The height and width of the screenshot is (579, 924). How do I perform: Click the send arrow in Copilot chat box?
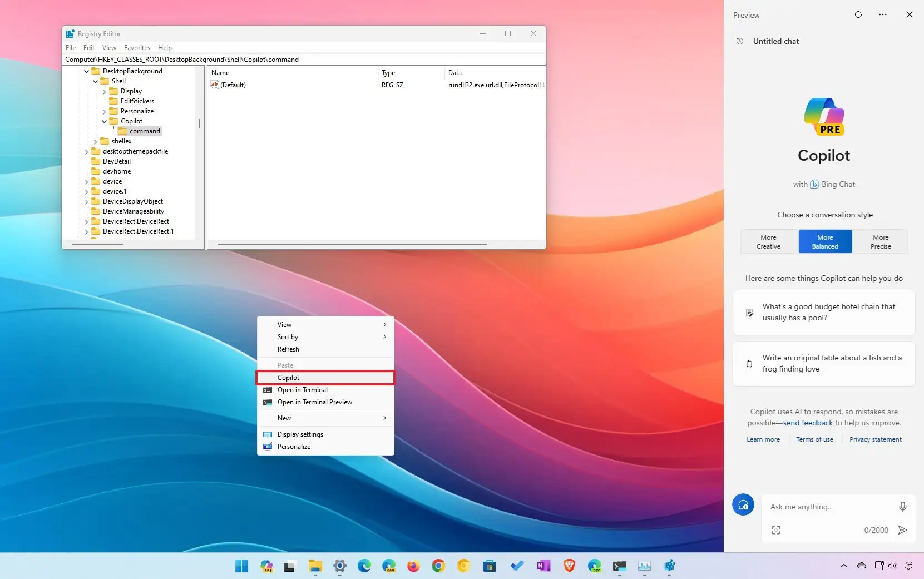pos(902,530)
